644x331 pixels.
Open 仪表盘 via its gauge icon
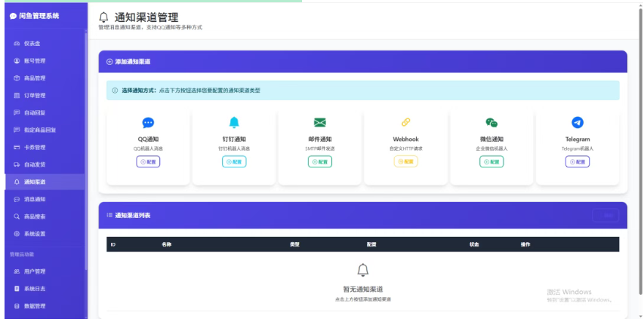click(17, 44)
